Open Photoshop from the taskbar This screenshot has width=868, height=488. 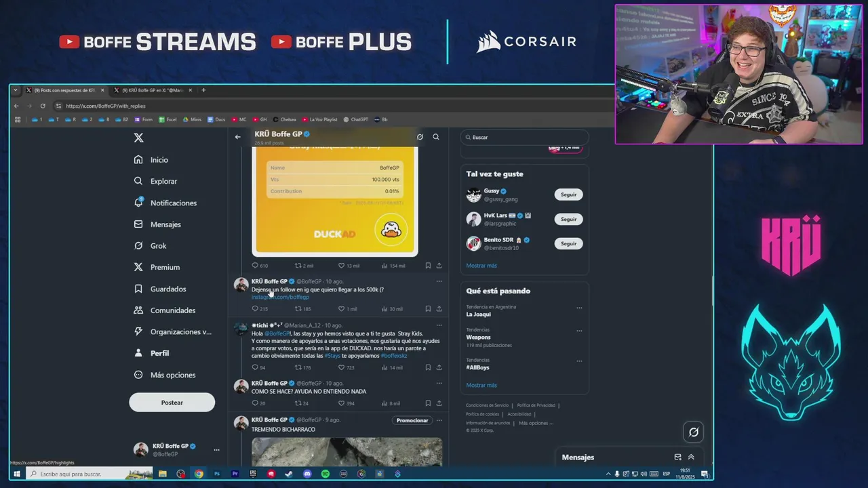pyautogui.click(x=217, y=474)
